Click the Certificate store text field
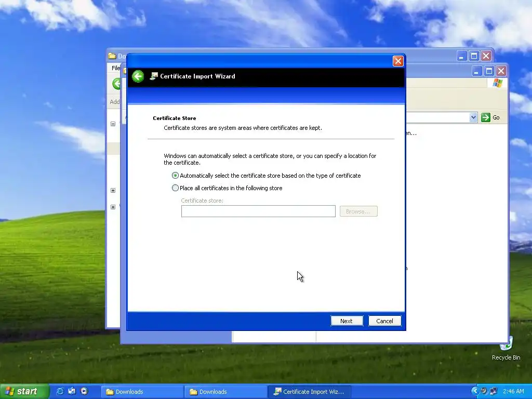 click(x=258, y=211)
